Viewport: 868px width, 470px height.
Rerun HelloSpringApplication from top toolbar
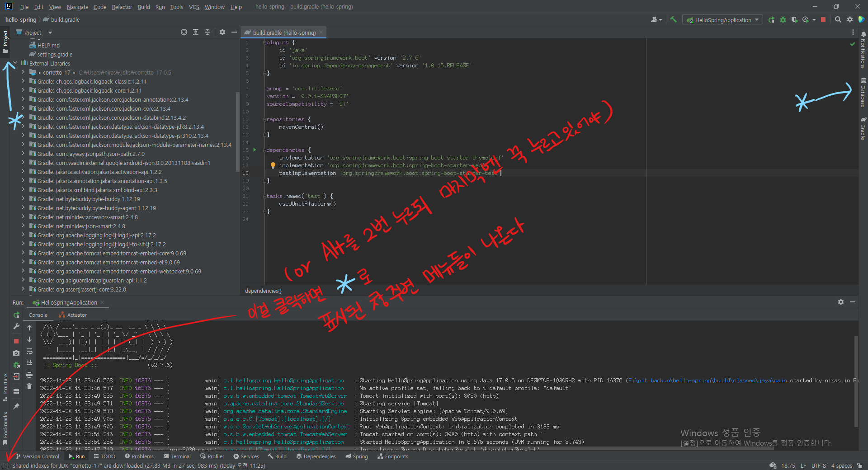point(771,20)
